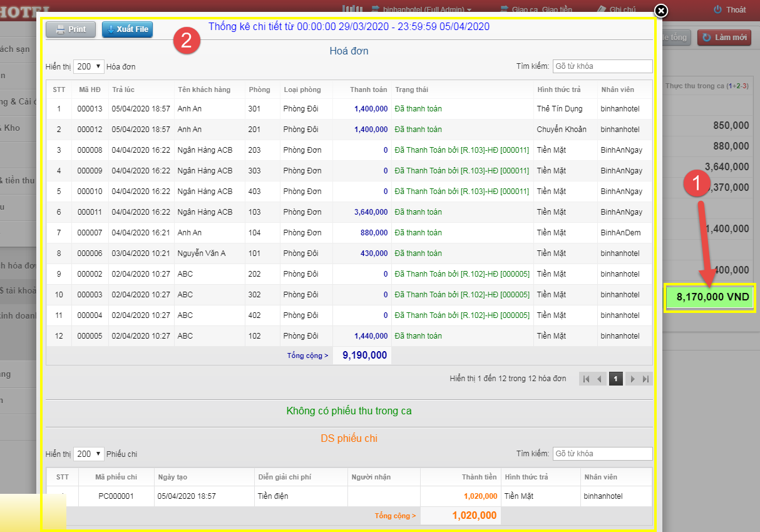Go to previous invoice page
This screenshot has height=532, width=760.
[600, 379]
